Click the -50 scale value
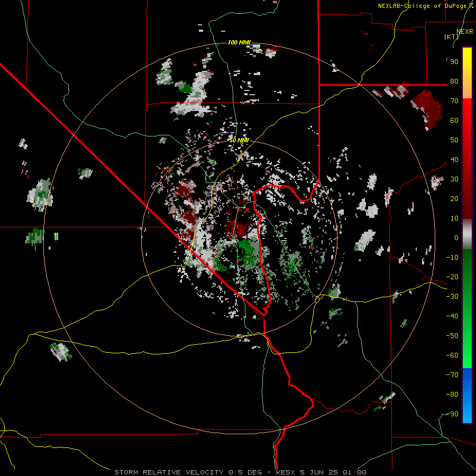Screen dimensions: 476x476 click(x=452, y=335)
